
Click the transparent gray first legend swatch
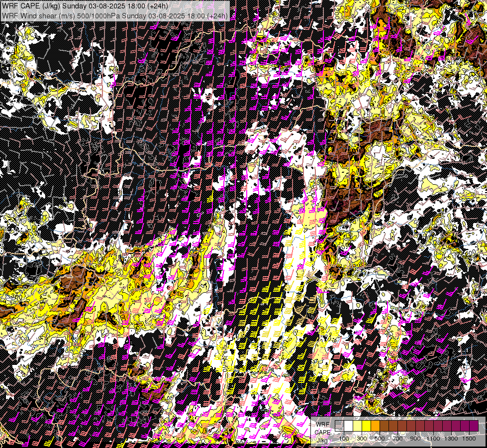tap(339, 426)
